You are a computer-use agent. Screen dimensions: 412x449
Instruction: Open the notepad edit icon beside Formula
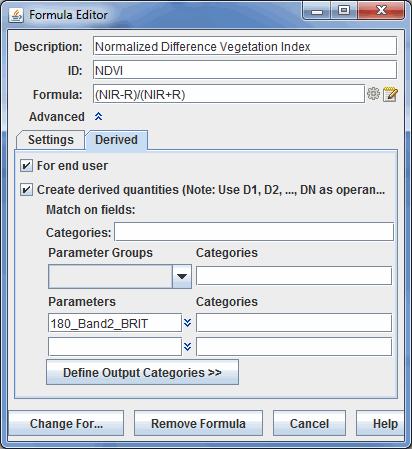[390, 94]
